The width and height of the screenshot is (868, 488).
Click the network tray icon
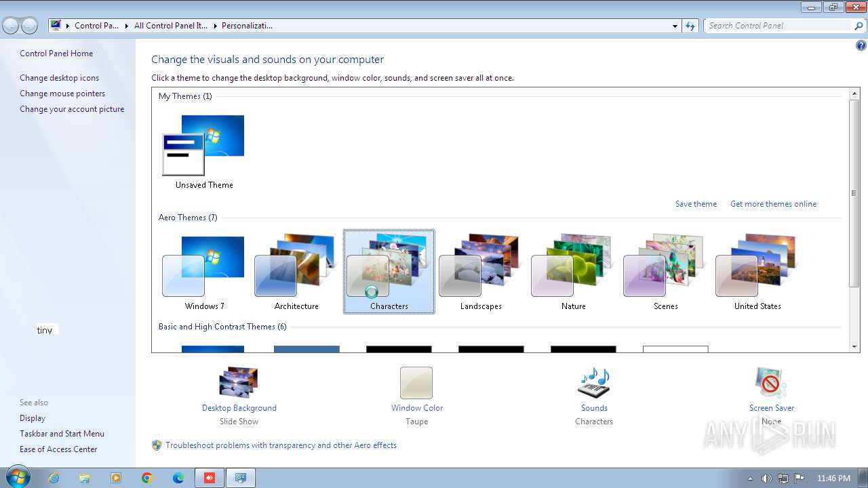pyautogui.click(x=783, y=478)
